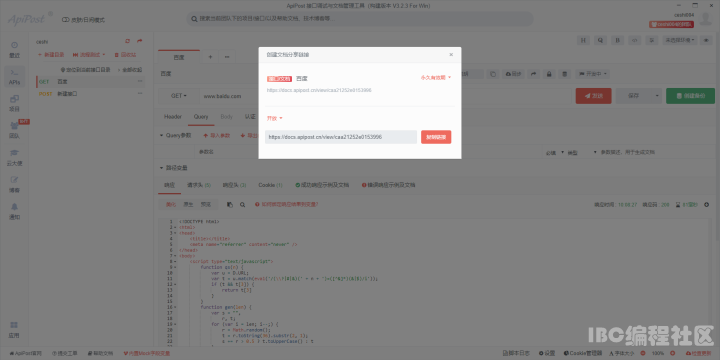Click the red Send button
The width and height of the screenshot is (720, 360).
tap(593, 96)
